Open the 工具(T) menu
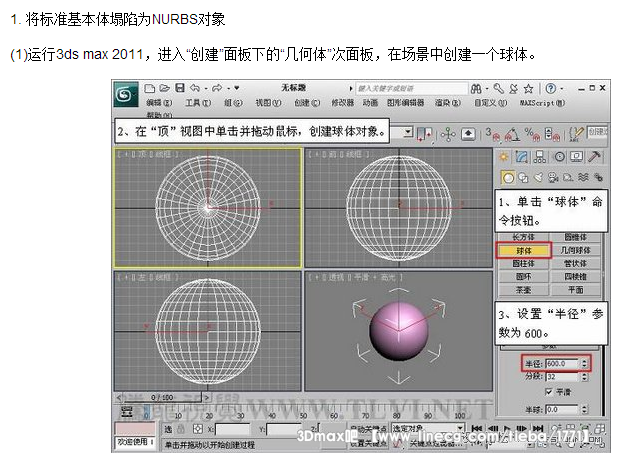 [x=198, y=103]
